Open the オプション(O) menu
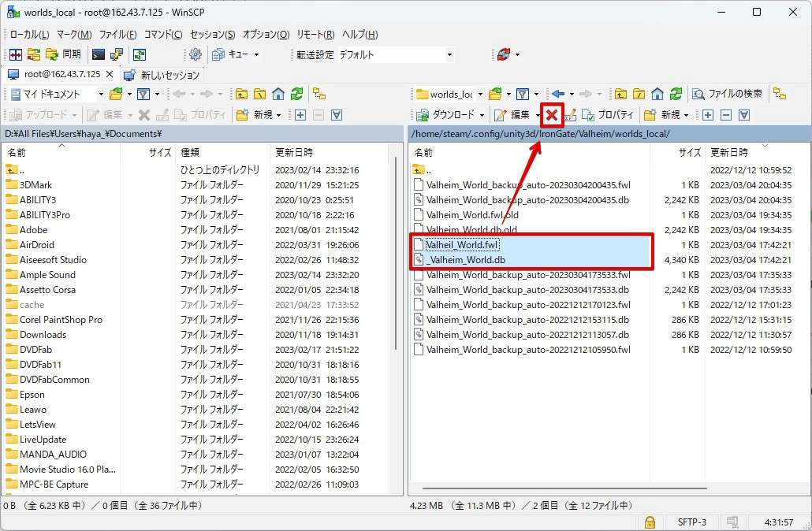The width and height of the screenshot is (812, 531). [x=266, y=35]
